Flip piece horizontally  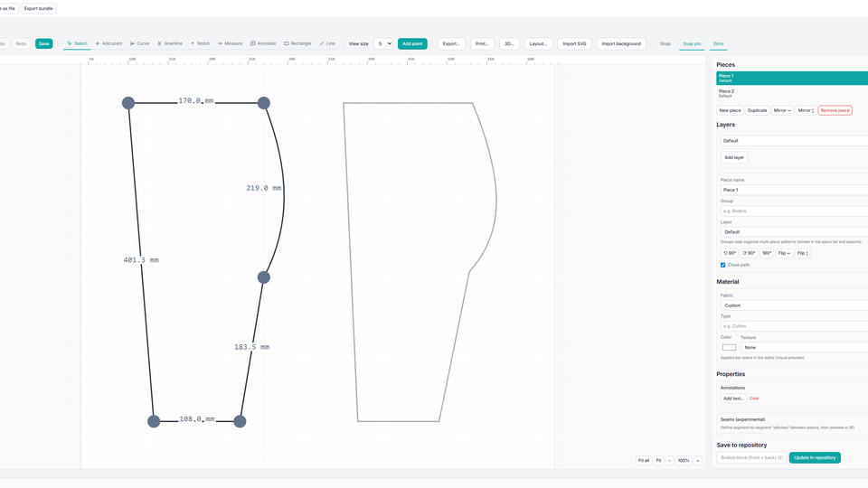(x=785, y=253)
